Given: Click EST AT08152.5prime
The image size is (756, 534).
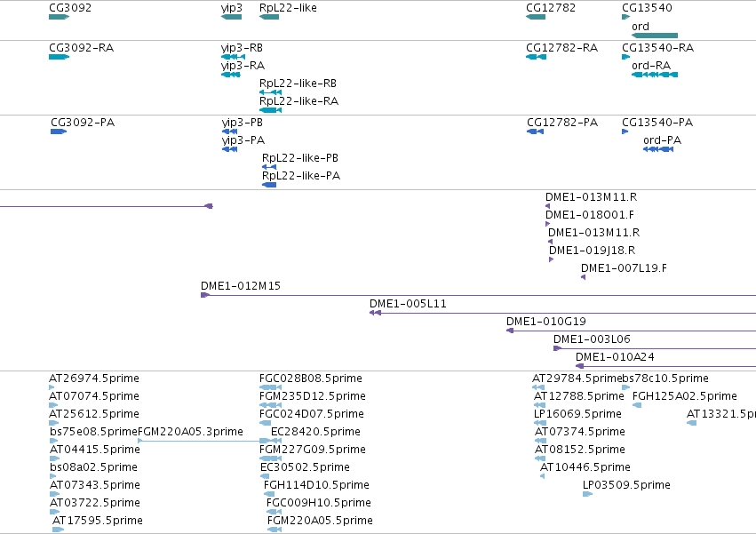Looking at the screenshot, I should pyautogui.click(x=540, y=458).
